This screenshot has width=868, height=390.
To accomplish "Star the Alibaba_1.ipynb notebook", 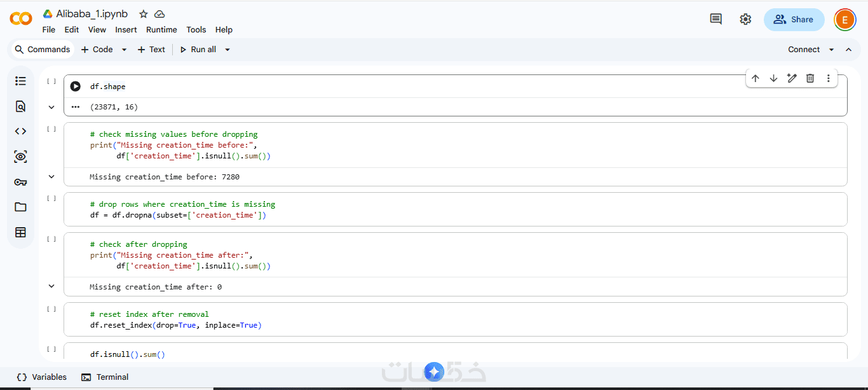I will 144,14.
